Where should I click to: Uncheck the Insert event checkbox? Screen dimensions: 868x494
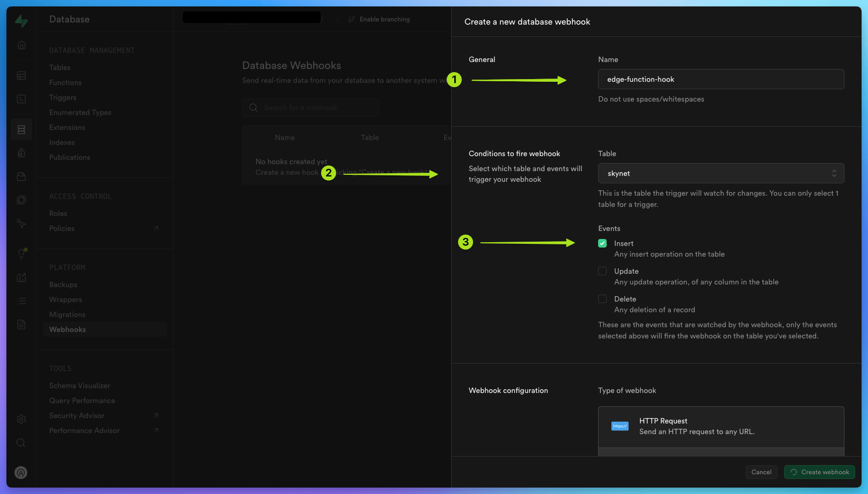[602, 243]
